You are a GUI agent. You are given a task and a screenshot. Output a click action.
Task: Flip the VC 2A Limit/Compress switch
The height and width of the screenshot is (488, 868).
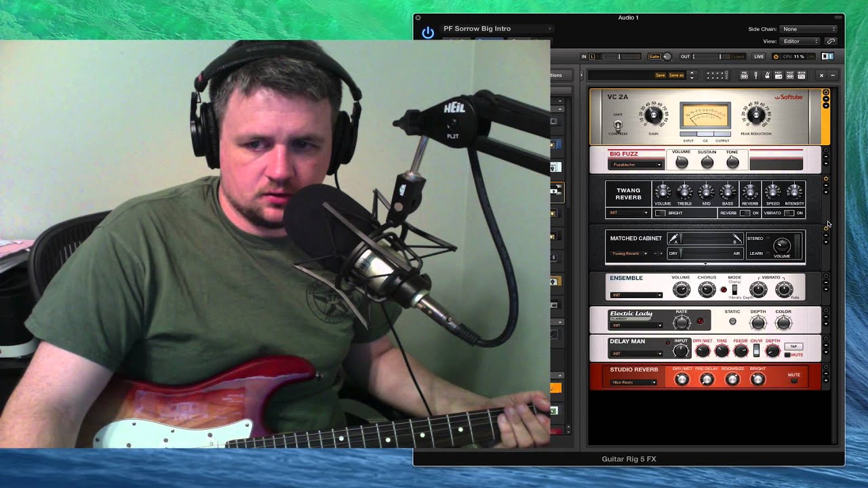(x=618, y=125)
